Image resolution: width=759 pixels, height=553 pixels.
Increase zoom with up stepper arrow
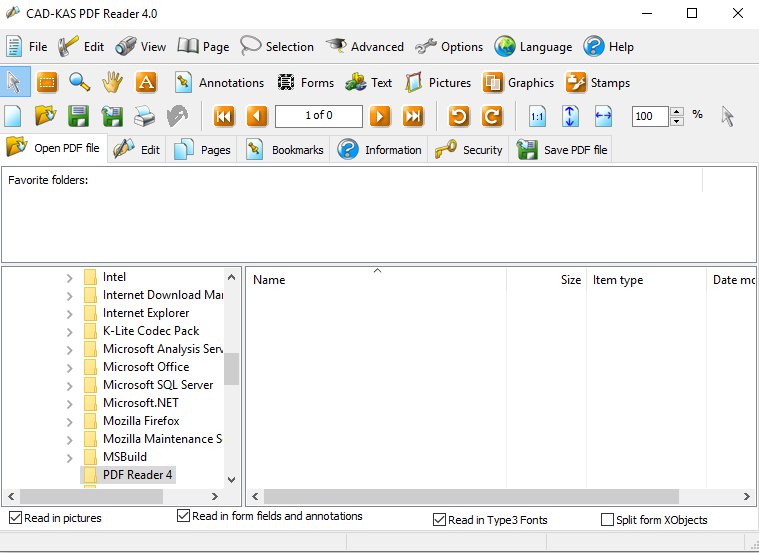click(x=677, y=111)
